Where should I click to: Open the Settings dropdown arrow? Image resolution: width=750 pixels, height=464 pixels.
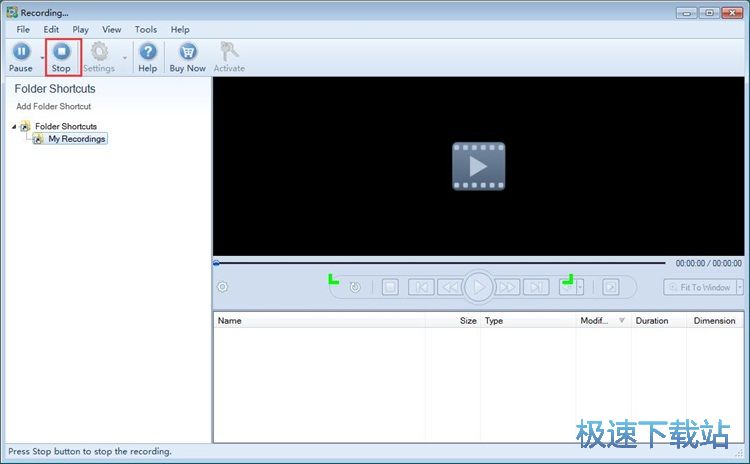point(125,58)
